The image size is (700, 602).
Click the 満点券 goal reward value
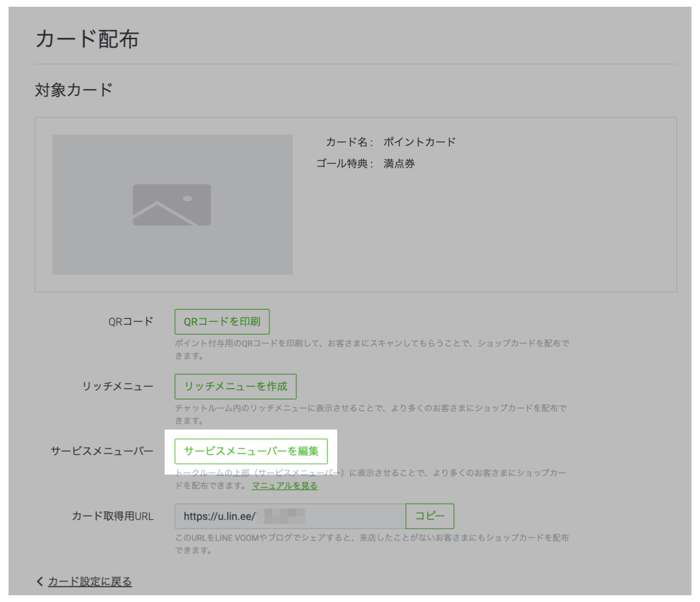(x=399, y=163)
